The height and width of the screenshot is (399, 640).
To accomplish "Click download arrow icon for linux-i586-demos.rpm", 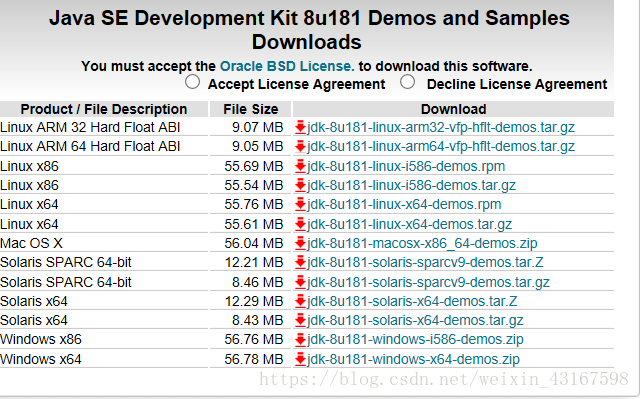I will pyautogui.click(x=300, y=166).
